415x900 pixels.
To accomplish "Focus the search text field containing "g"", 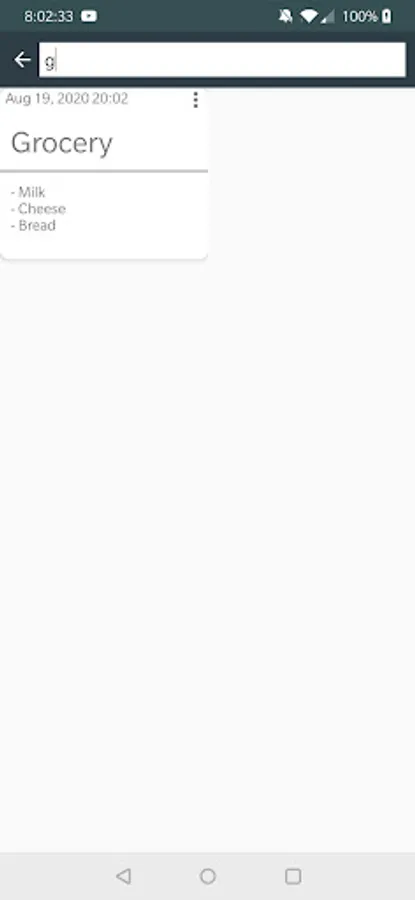I will point(222,60).
